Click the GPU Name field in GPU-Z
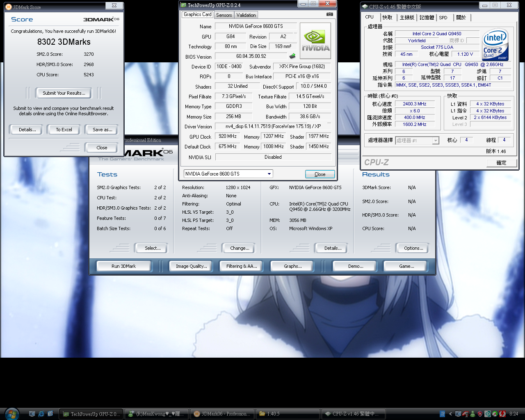 256,26
